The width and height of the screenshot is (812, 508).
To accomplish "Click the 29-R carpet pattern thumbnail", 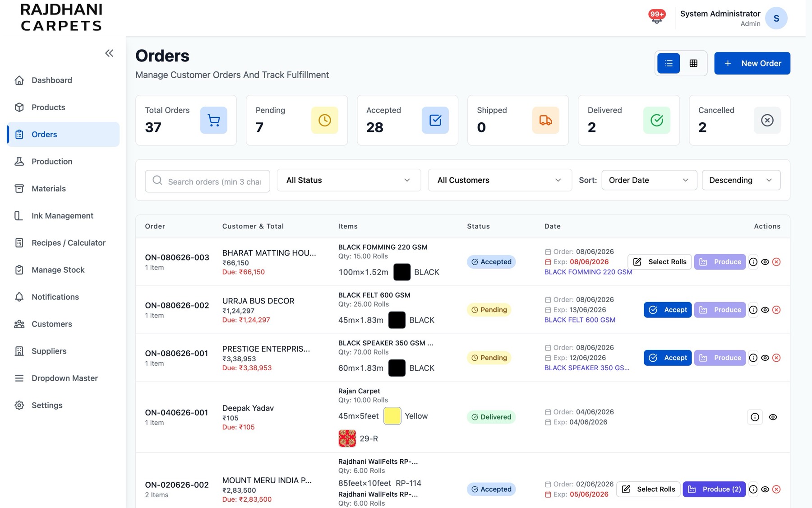I will click(x=347, y=438).
